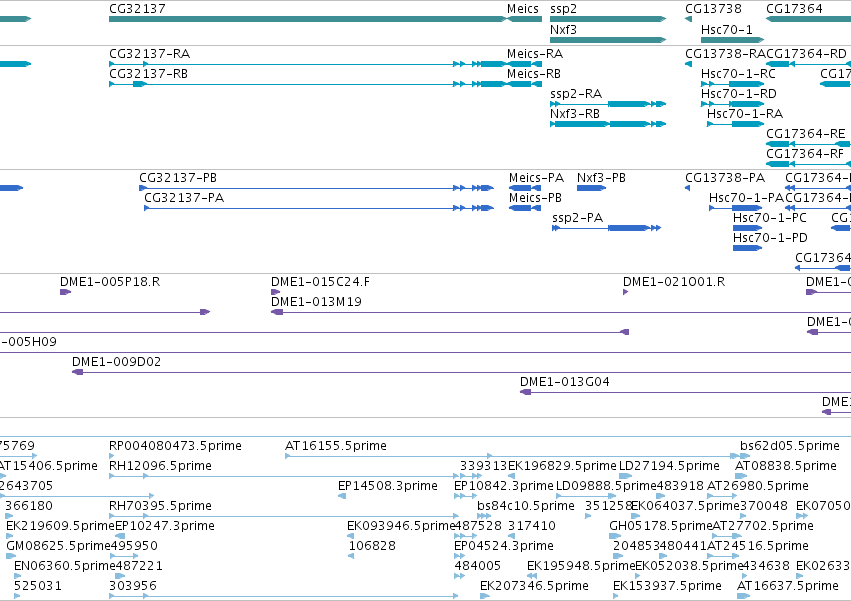Open transcript ssp2-RA
Image resolution: width=851 pixels, height=601 pixels.
(576, 94)
